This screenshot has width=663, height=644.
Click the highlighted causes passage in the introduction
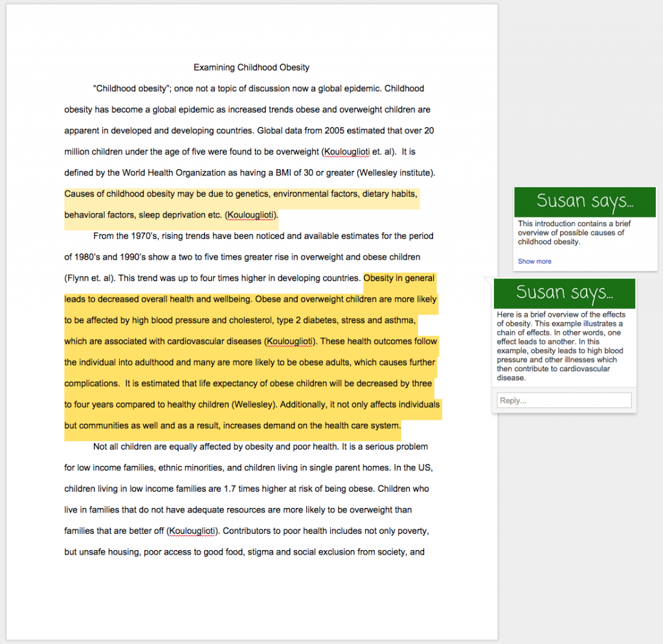(x=240, y=204)
